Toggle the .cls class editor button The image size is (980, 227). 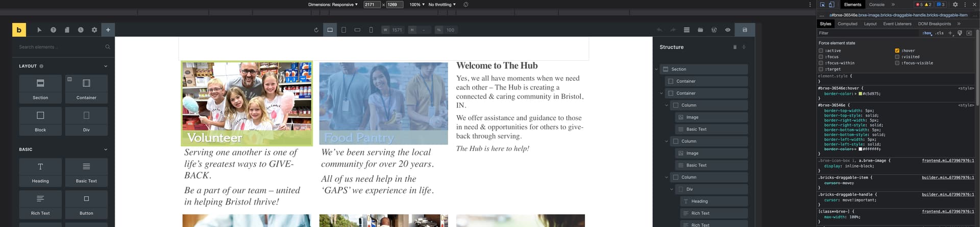pos(940,33)
